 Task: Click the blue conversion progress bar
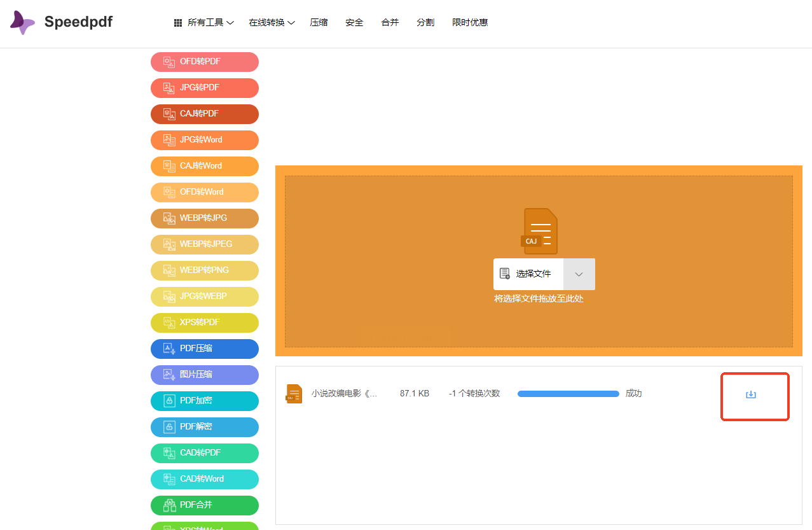point(568,394)
